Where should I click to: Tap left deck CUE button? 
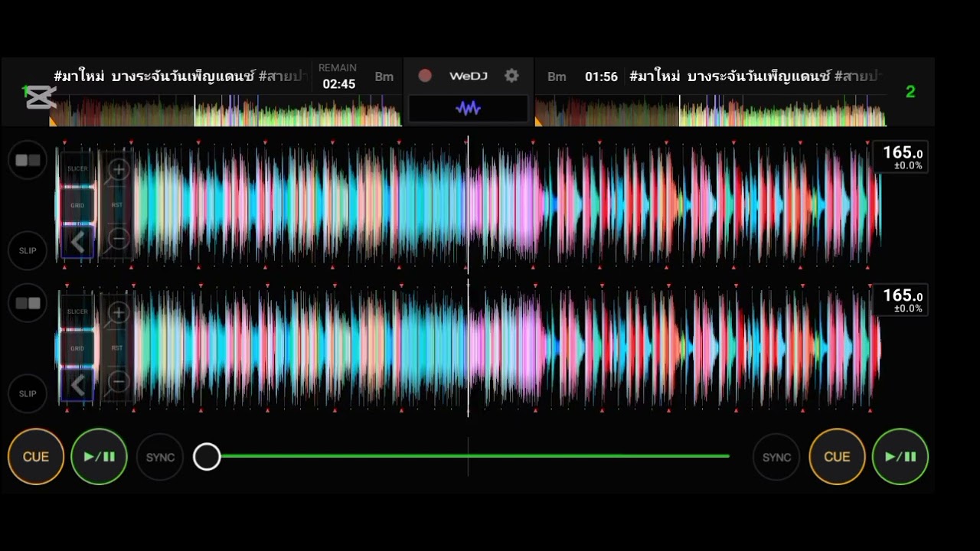36,457
